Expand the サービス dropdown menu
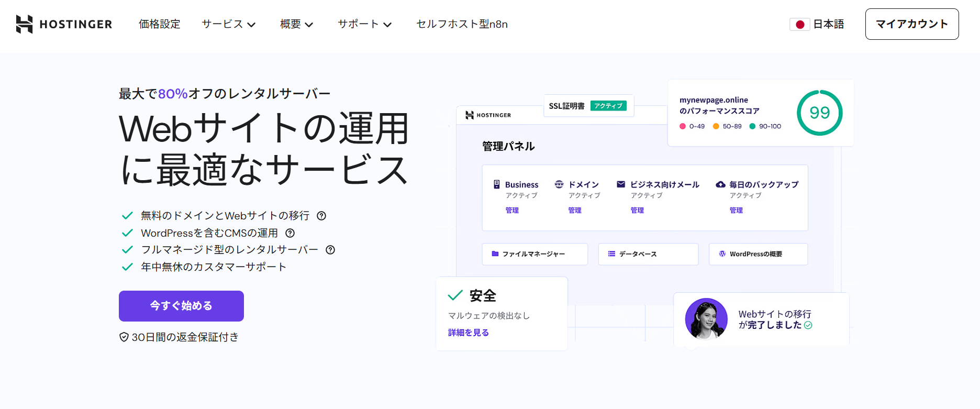Screen dimensions: 980x409 pos(229,24)
